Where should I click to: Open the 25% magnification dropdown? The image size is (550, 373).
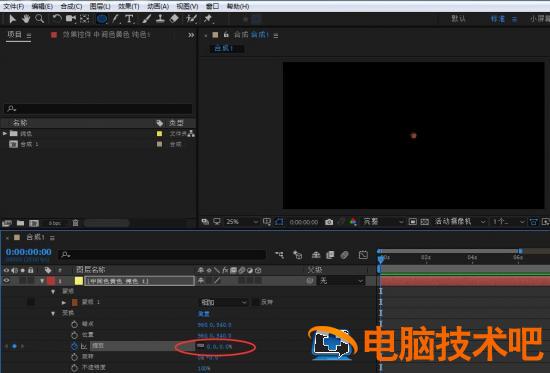[242, 222]
